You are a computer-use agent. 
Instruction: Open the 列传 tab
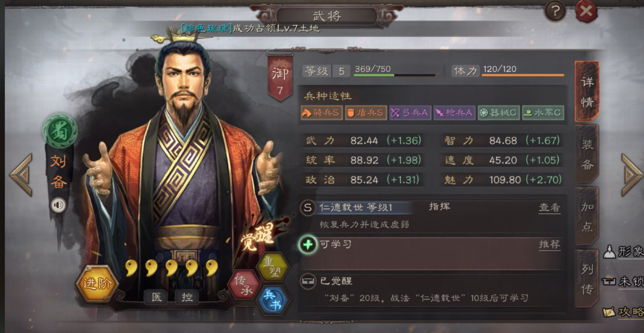pyautogui.click(x=587, y=278)
